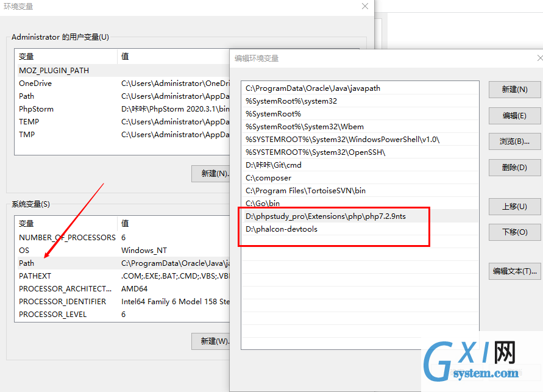Screen dimensions: 543x392
Task: Move entry up with 上移(U)
Action: click(x=514, y=207)
